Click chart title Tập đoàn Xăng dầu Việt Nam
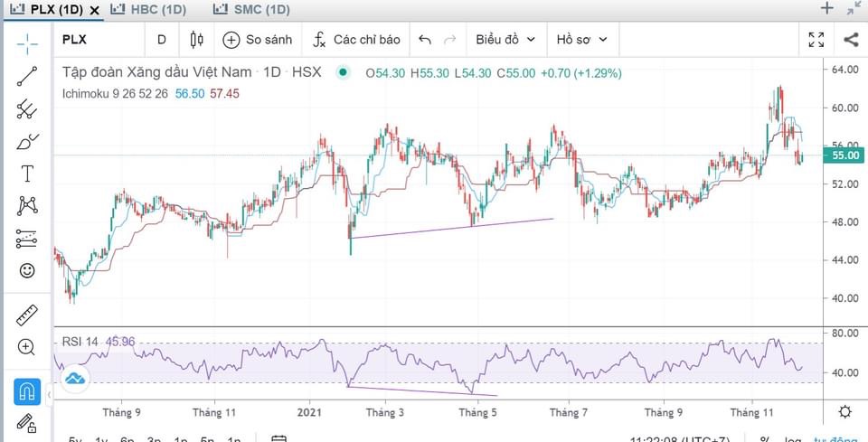Screen dimensions: 868x442 coord(156,72)
